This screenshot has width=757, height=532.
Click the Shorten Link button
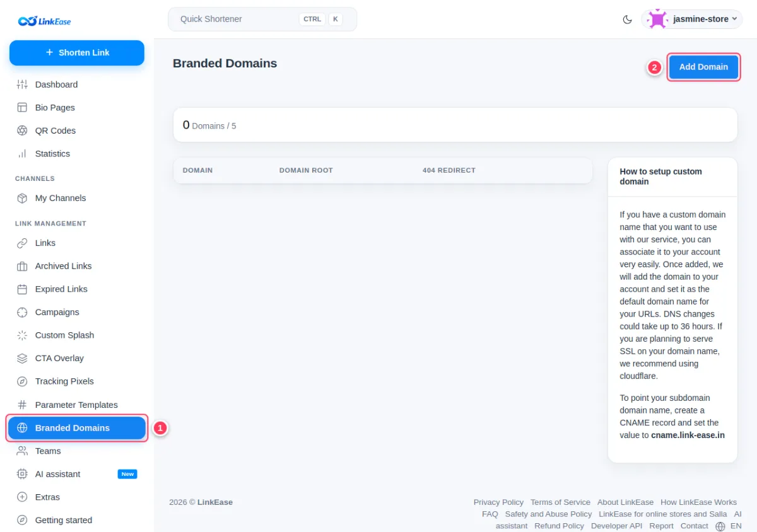click(x=77, y=53)
